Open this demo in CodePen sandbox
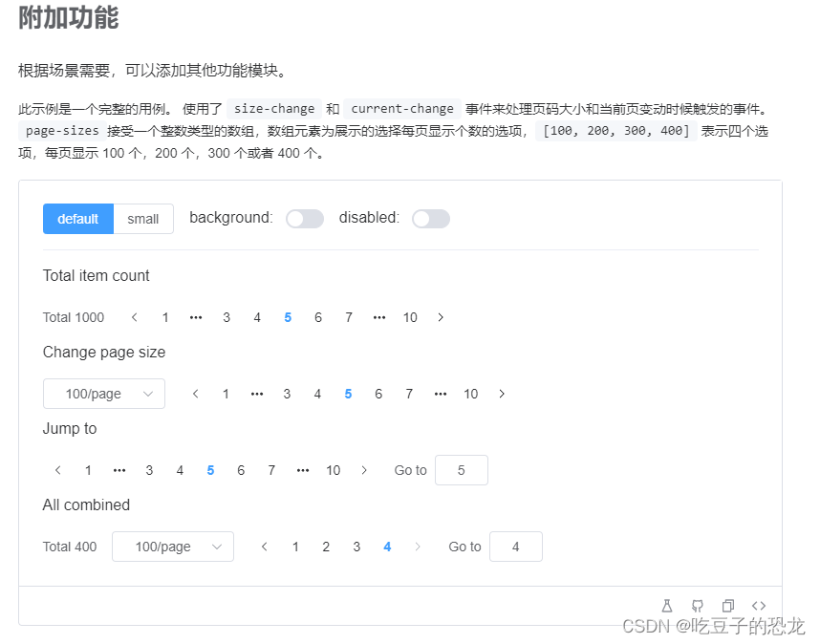820x644 pixels. pos(666,605)
